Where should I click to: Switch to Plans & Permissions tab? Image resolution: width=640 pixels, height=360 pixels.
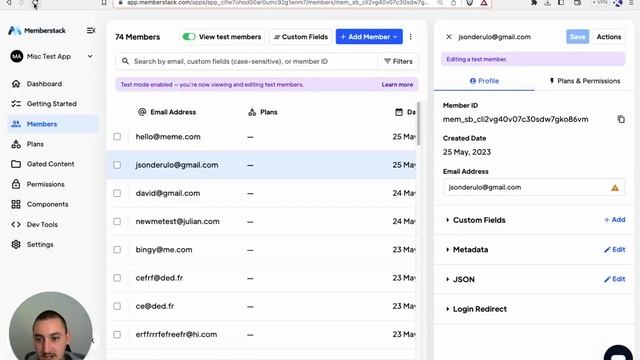pos(584,81)
